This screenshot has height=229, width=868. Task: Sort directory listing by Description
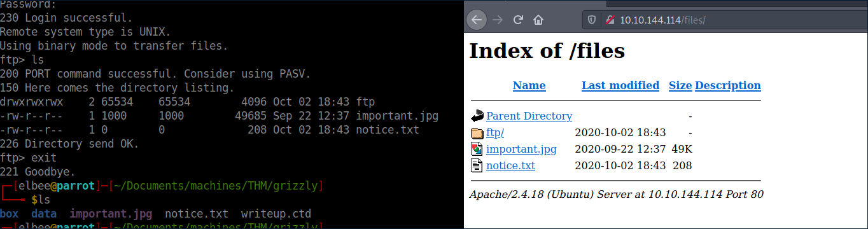728,85
